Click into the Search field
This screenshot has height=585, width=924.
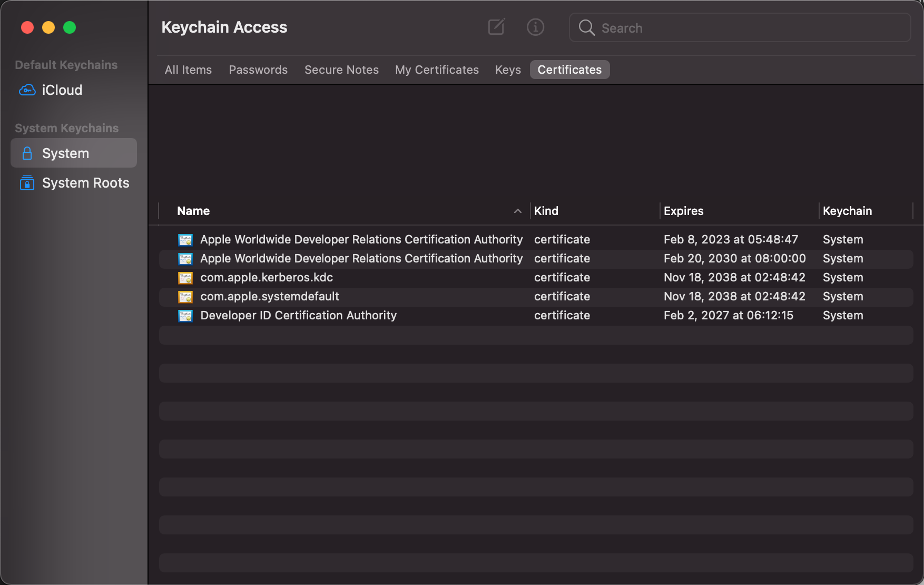tap(740, 27)
